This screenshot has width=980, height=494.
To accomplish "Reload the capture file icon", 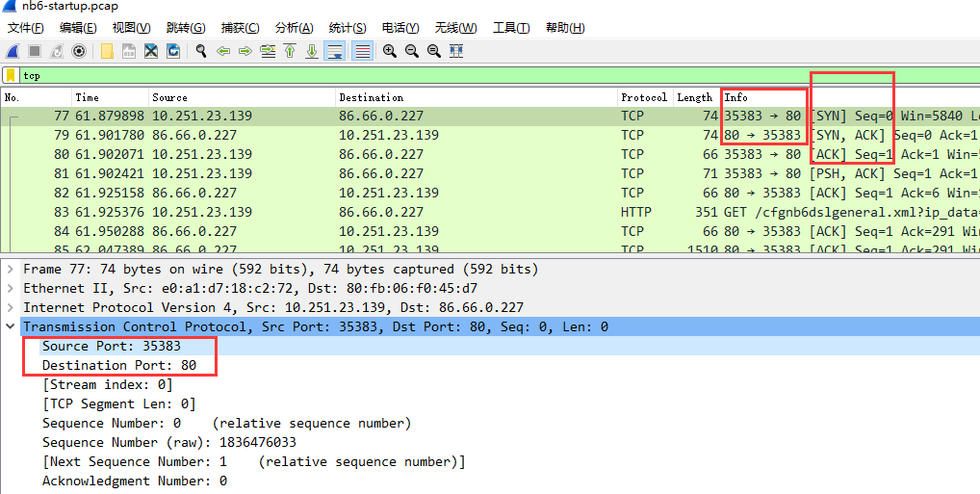I will [x=173, y=51].
